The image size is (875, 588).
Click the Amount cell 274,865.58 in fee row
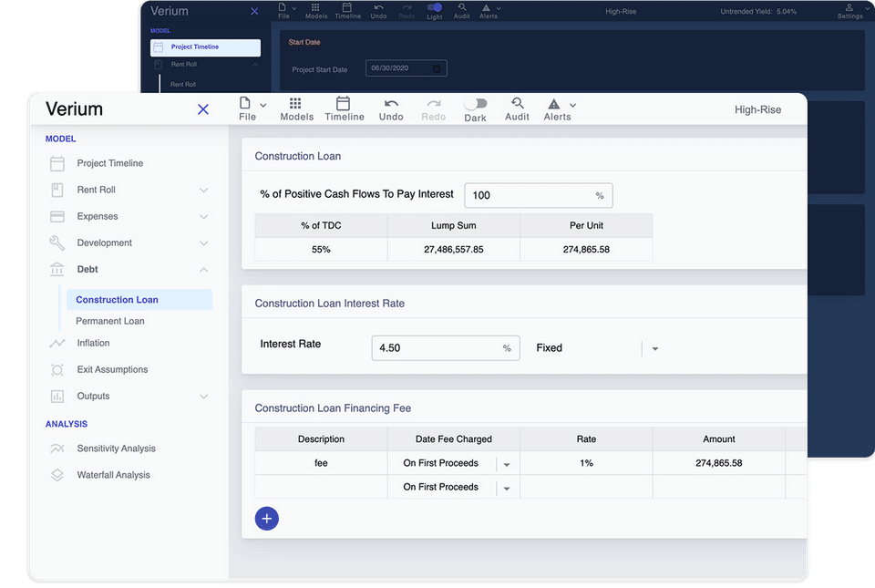coord(719,463)
